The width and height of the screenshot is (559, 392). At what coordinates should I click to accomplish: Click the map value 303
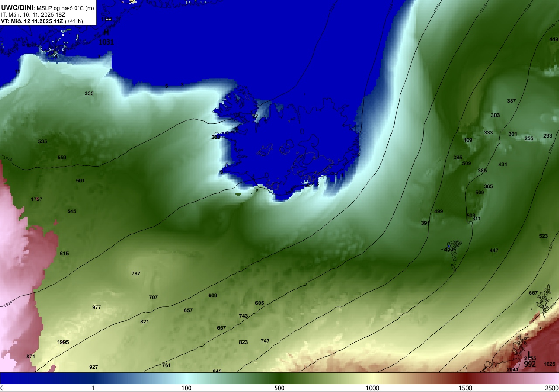pyautogui.click(x=495, y=115)
